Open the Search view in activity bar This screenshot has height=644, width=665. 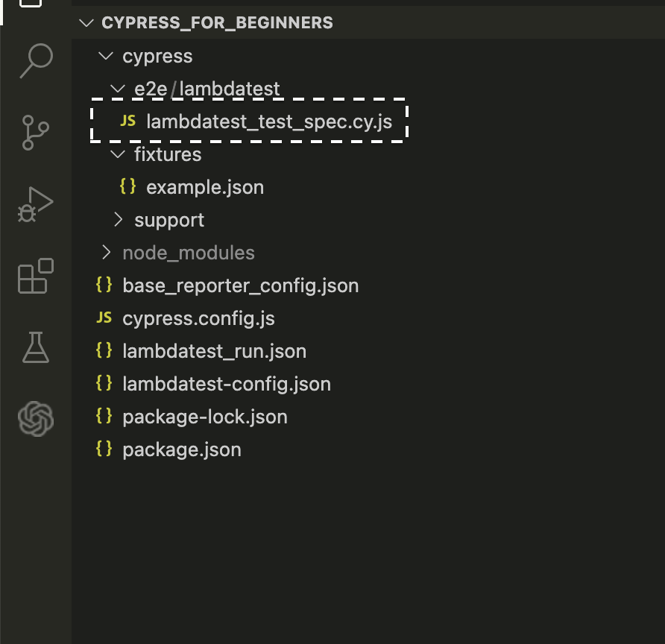[36, 61]
